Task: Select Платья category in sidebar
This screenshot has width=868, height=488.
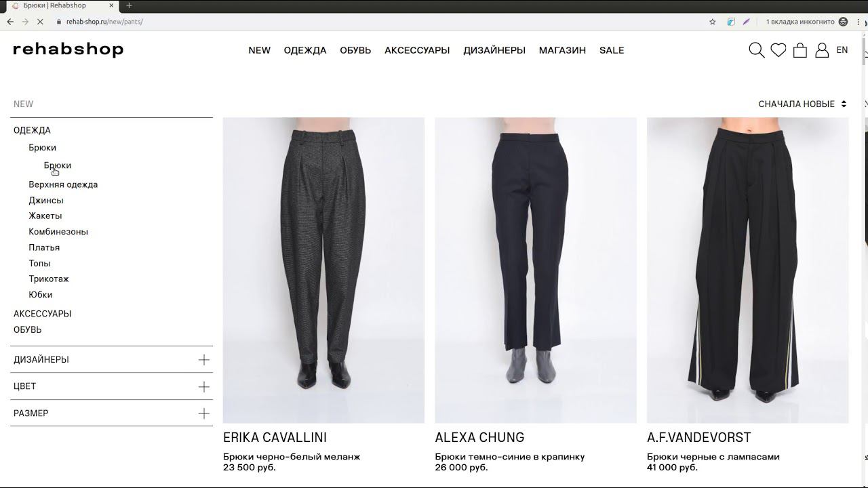Action: tap(44, 248)
